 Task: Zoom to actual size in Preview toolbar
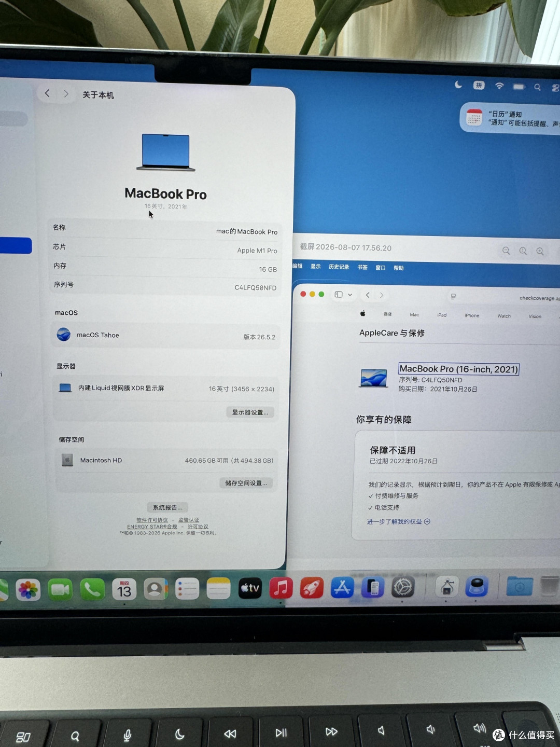(523, 251)
